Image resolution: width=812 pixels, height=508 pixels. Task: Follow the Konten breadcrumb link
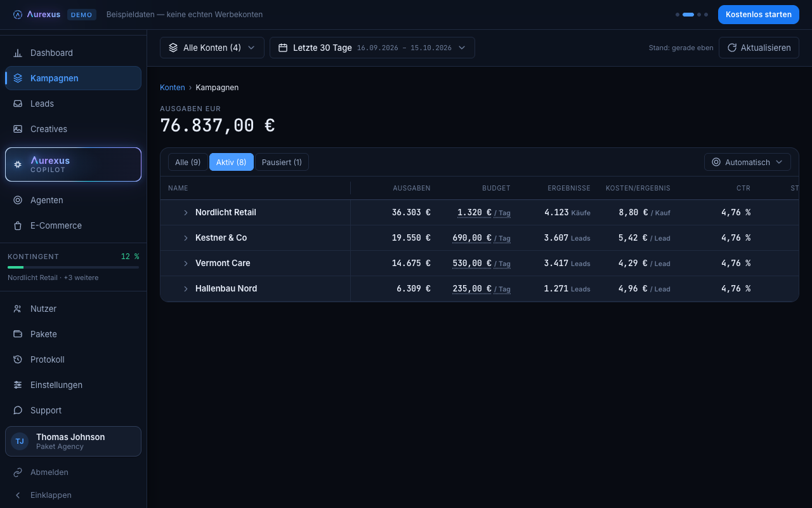173,88
